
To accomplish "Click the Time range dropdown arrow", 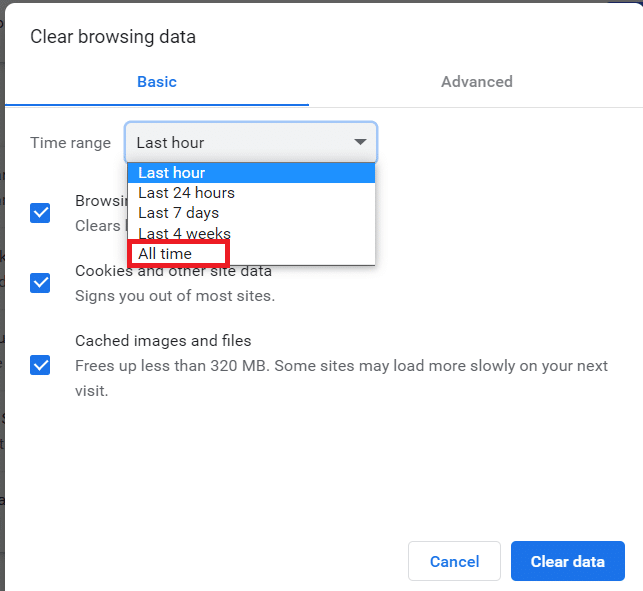I will [360, 142].
